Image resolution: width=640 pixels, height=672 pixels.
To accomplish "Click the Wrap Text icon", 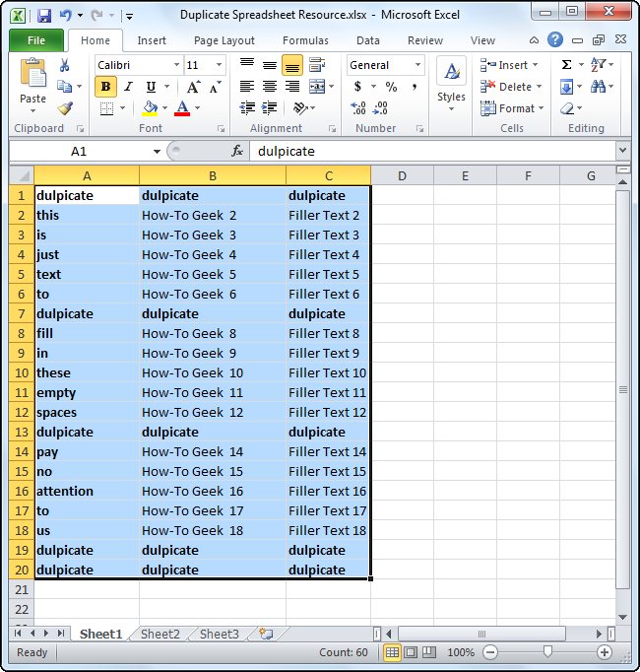I will click(317, 65).
